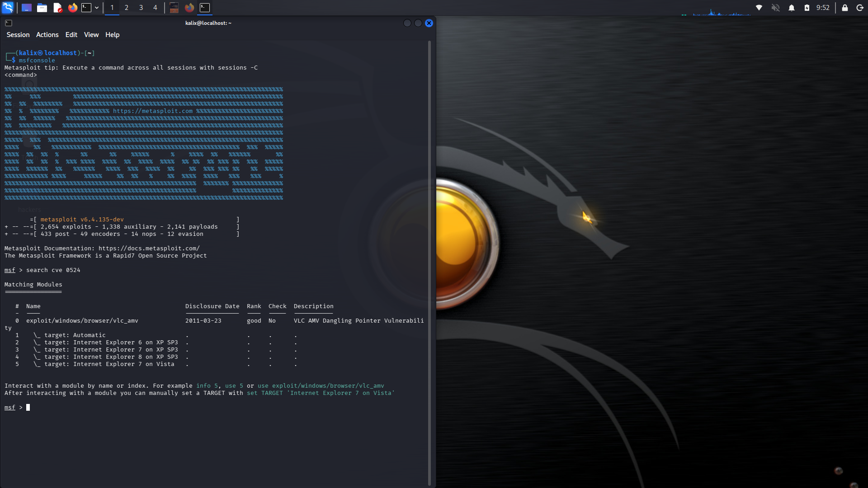868x488 pixels.
Task: Click the terminal vertical scrollbar
Action: [x=429, y=263]
